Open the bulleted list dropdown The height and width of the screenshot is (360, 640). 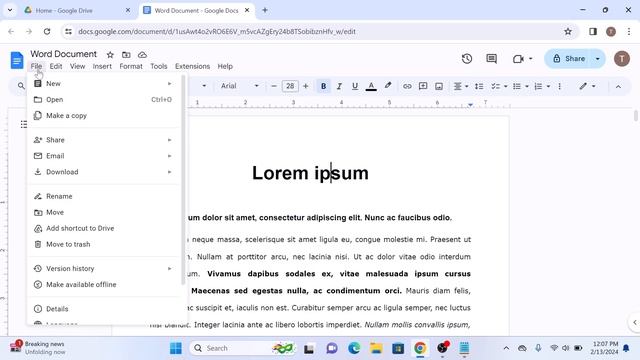[x=521, y=86]
